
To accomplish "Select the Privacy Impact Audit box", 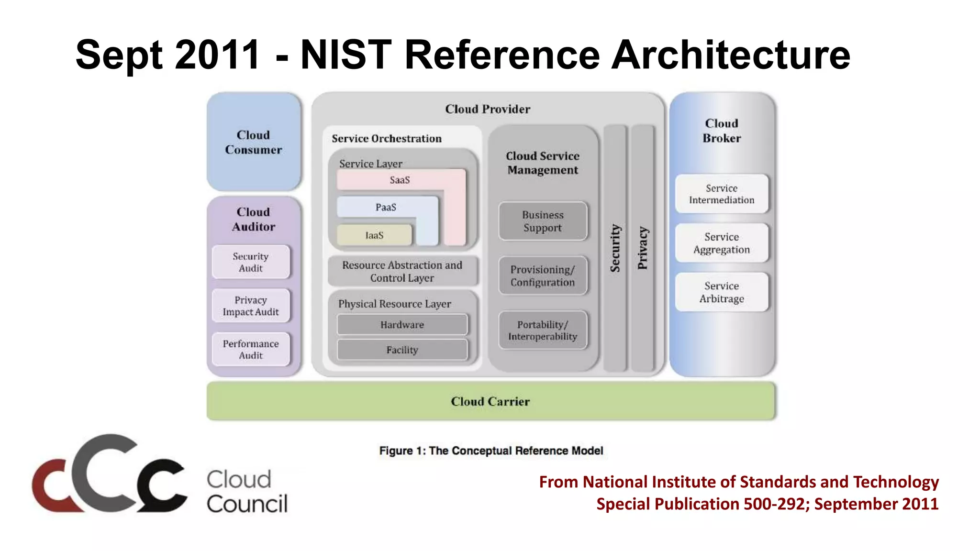I will tap(251, 306).
